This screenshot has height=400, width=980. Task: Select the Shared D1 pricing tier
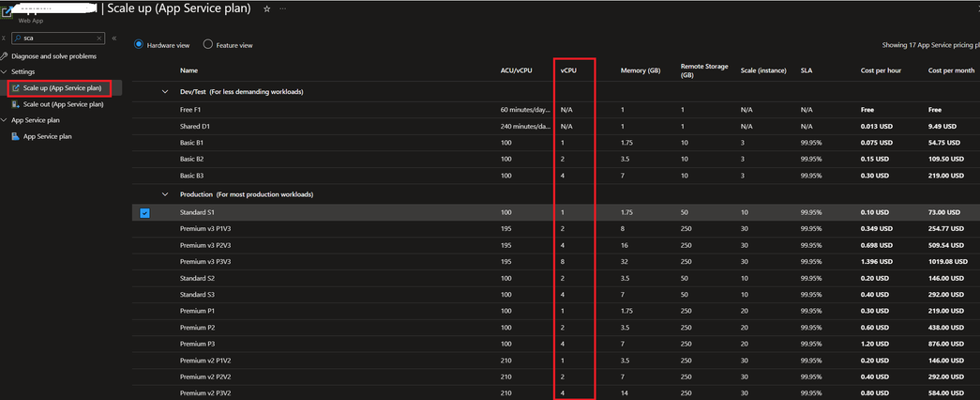point(194,127)
